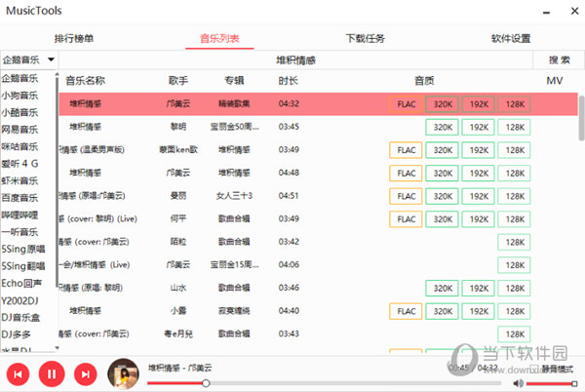585x392 pixels.
Task: Pause the currently playing song
Action: pyautogui.click(x=52, y=374)
